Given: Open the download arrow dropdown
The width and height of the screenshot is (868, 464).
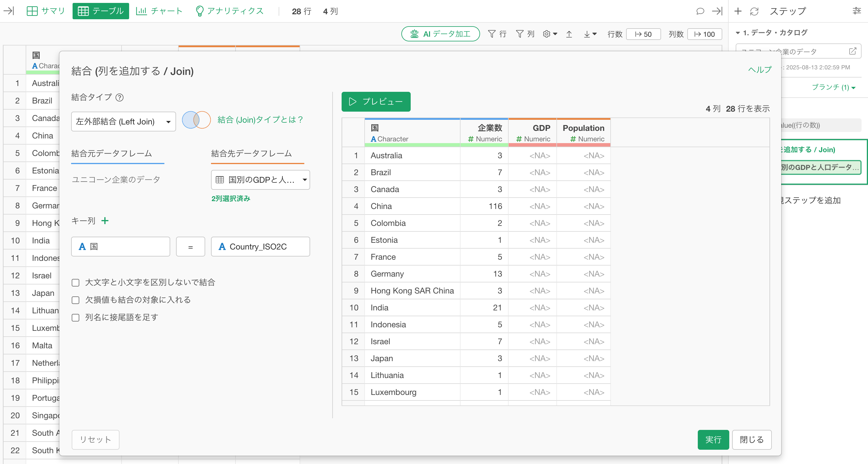Looking at the screenshot, I should click(590, 34).
